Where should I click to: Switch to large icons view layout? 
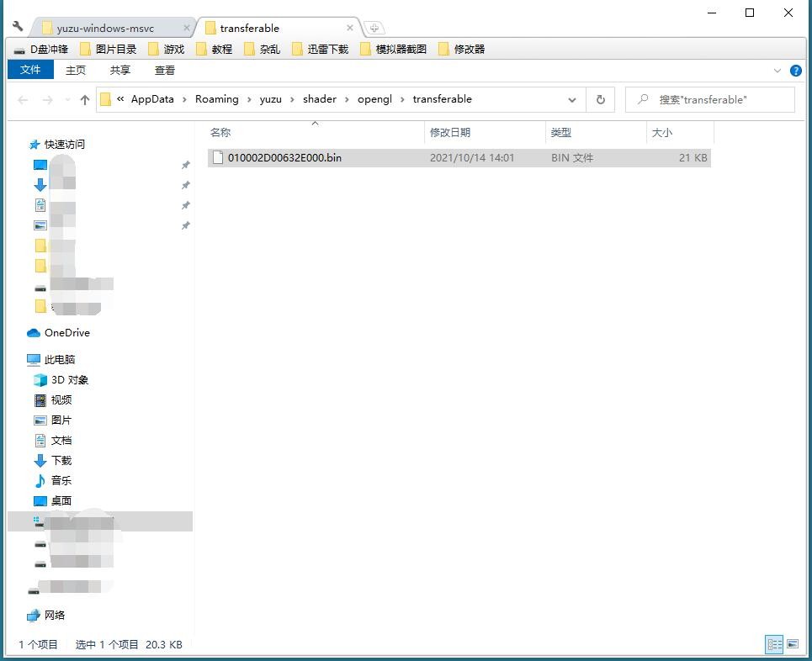click(793, 644)
